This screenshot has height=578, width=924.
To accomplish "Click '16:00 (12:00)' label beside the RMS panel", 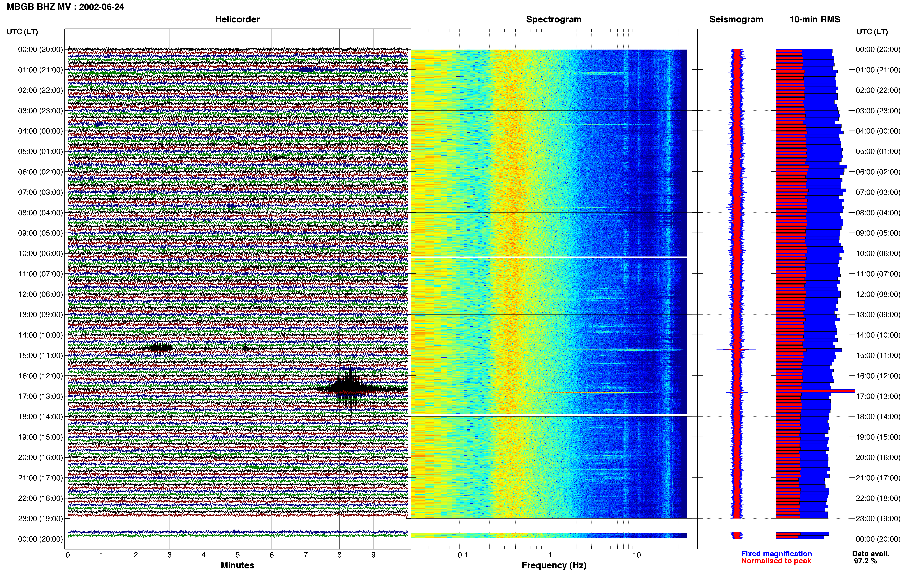I will coord(878,376).
